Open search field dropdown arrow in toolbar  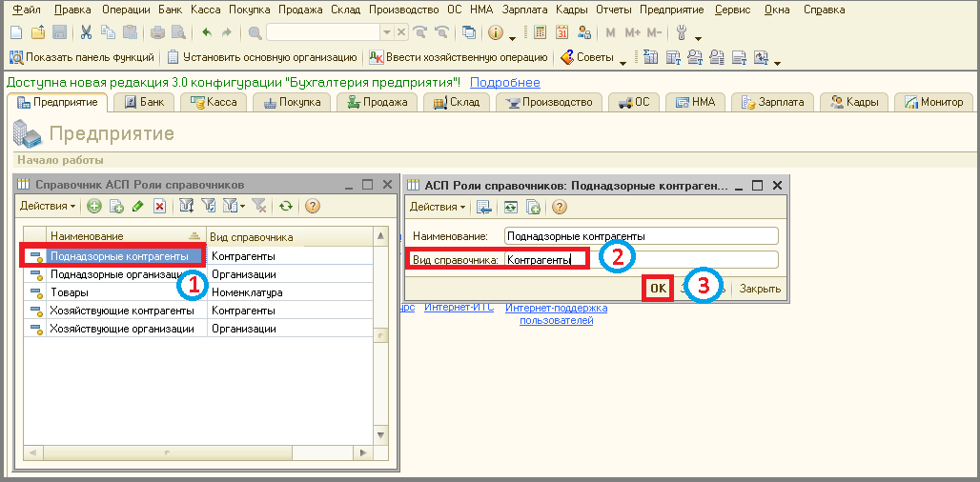(x=386, y=32)
